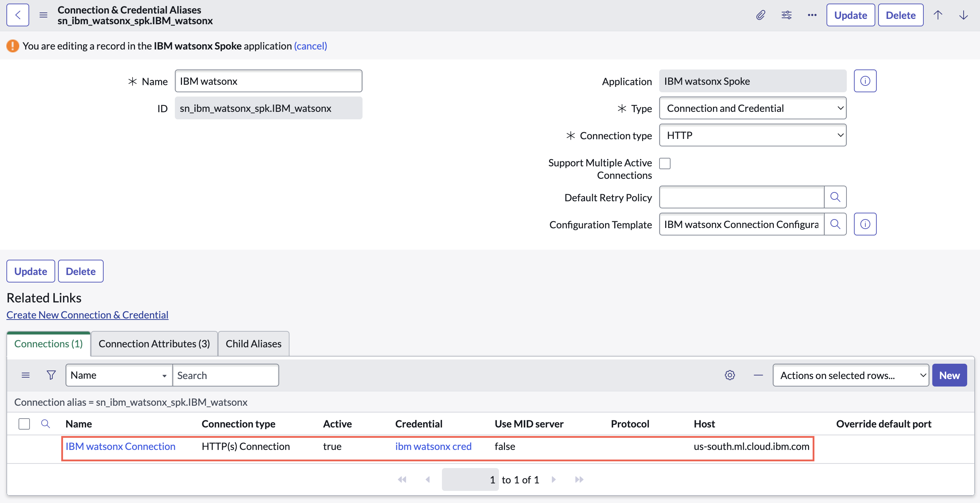This screenshot has width=980, height=503.
Task: Open Connections list menu hamburger icon
Action: [26, 375]
